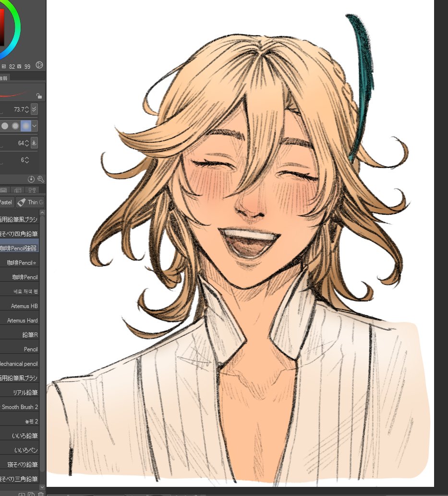Viewport: 448px width, 496px height.
Task: Click the red color square in wheel
Action: point(1,27)
